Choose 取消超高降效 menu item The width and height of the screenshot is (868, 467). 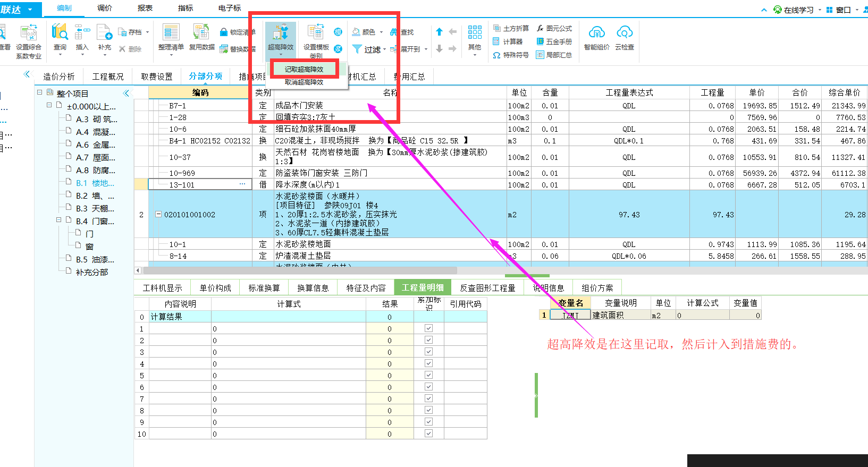pos(304,82)
